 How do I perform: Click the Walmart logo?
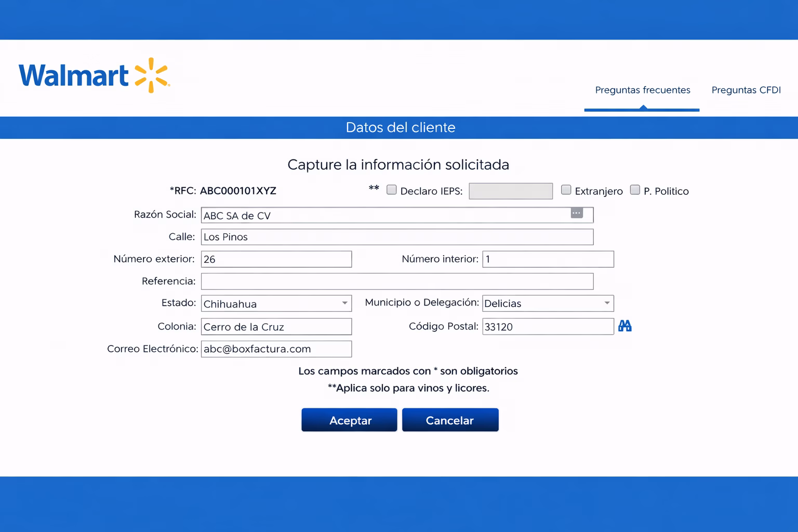[x=94, y=75]
